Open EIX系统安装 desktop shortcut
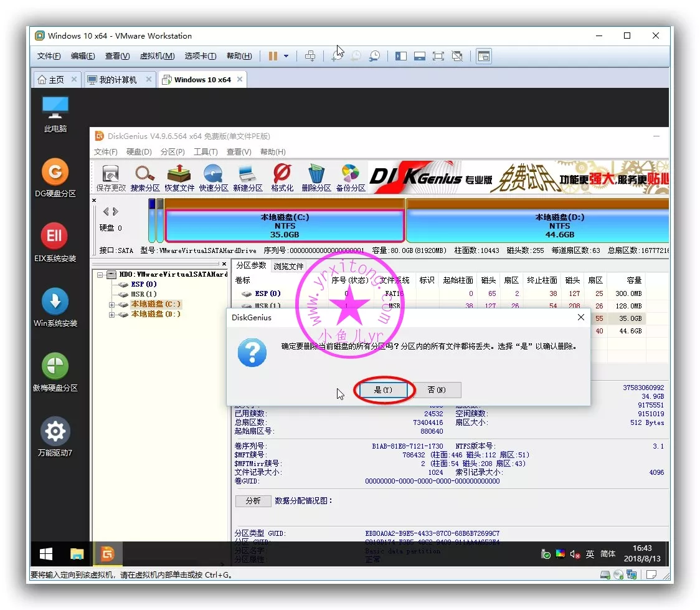The height and width of the screenshot is (610, 700). click(55, 243)
